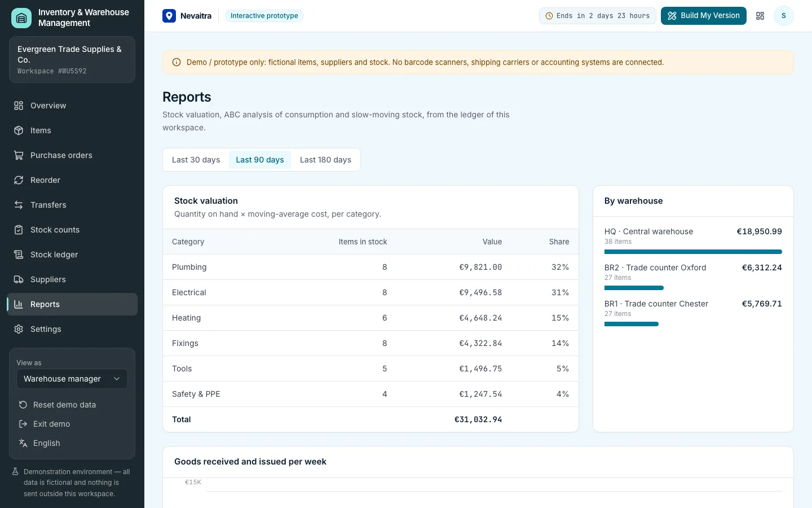Click the Electrical value €9,496.58

480,292
